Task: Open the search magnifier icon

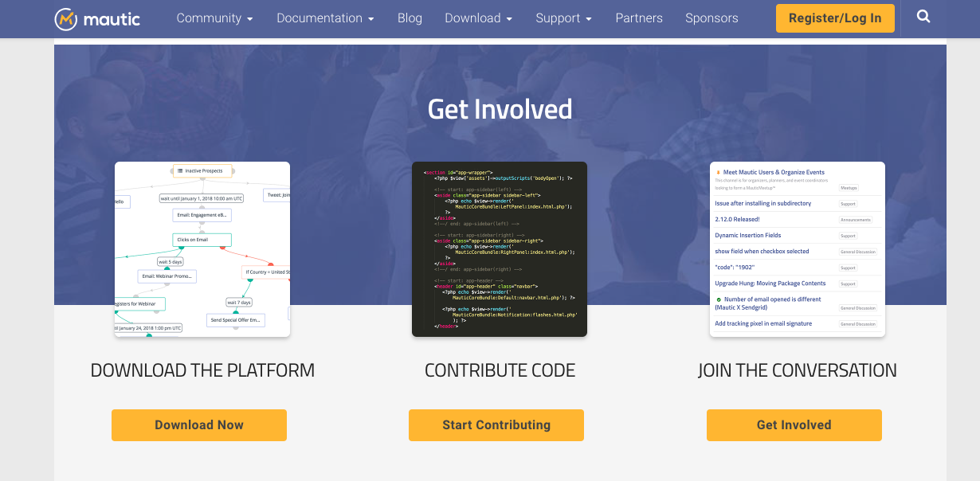Action: [x=923, y=16]
